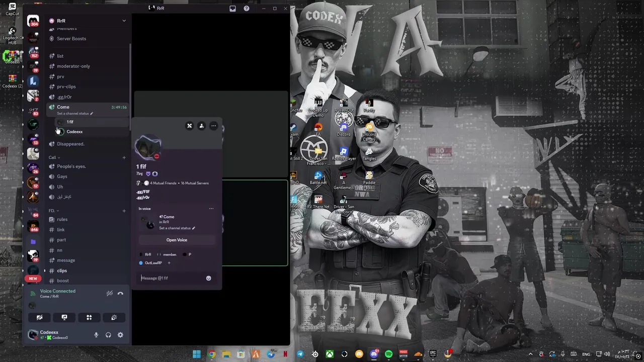
Task: Click the friend icon in profile popup
Action: click(x=202, y=126)
